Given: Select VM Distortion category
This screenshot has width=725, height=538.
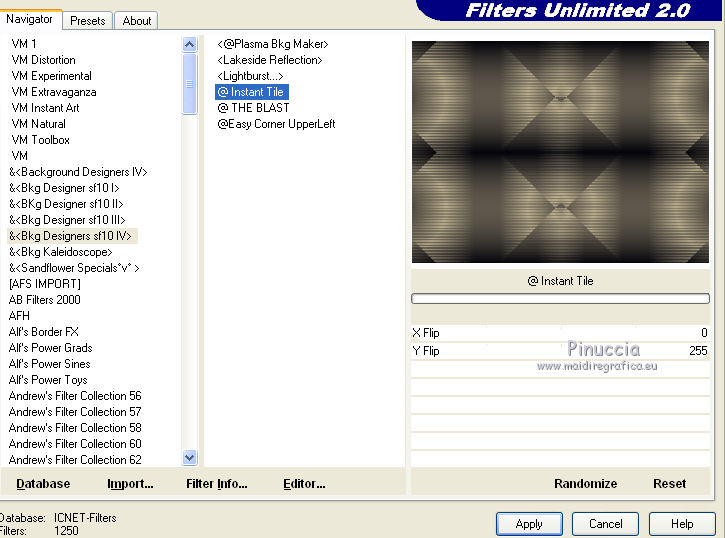Looking at the screenshot, I should pos(43,60).
